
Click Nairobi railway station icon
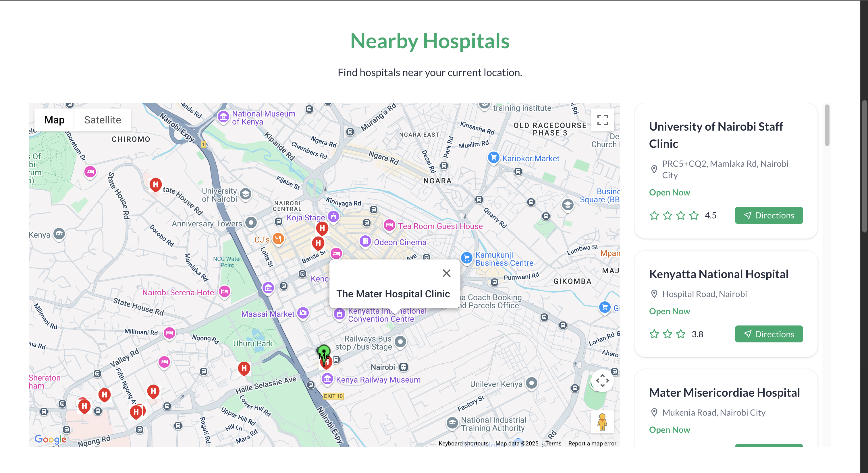[x=403, y=367]
